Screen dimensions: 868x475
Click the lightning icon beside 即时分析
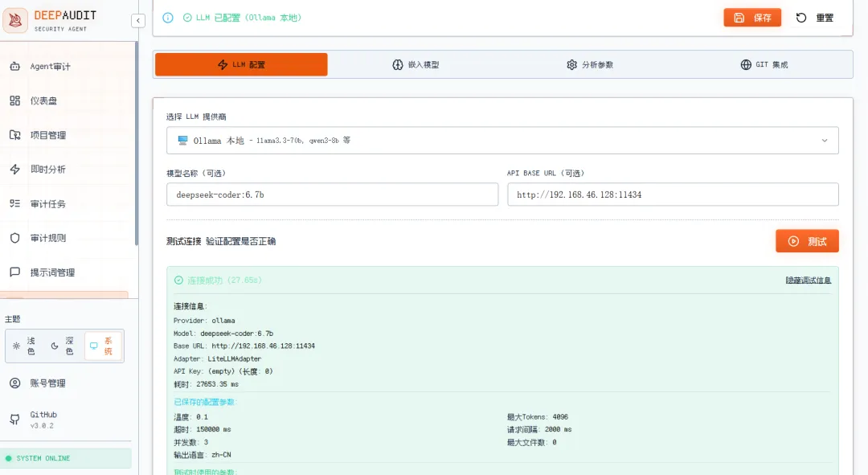[x=15, y=170]
